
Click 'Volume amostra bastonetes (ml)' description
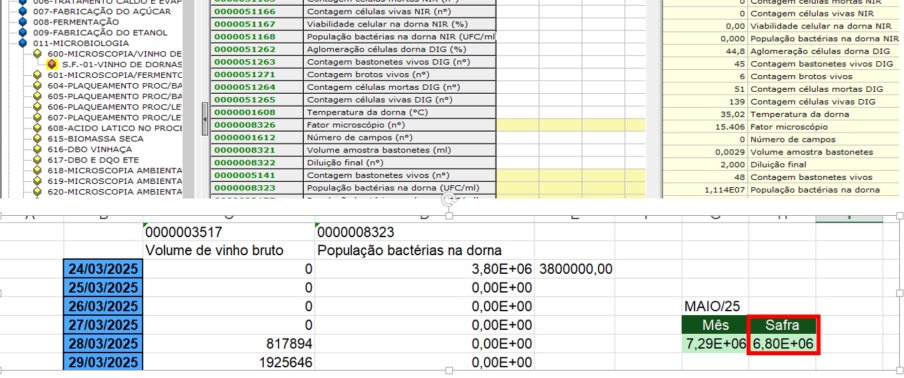pyautogui.click(x=399, y=150)
